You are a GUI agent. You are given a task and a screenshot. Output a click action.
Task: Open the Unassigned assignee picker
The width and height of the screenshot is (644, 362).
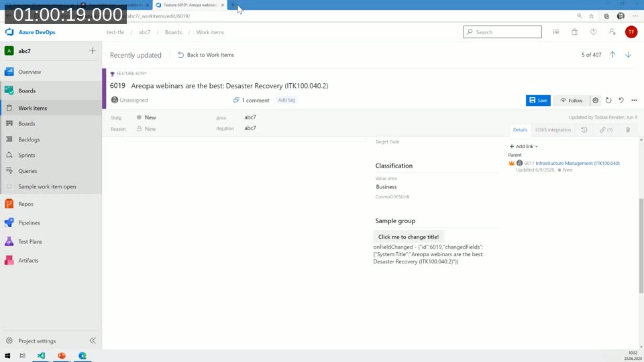tap(129, 100)
